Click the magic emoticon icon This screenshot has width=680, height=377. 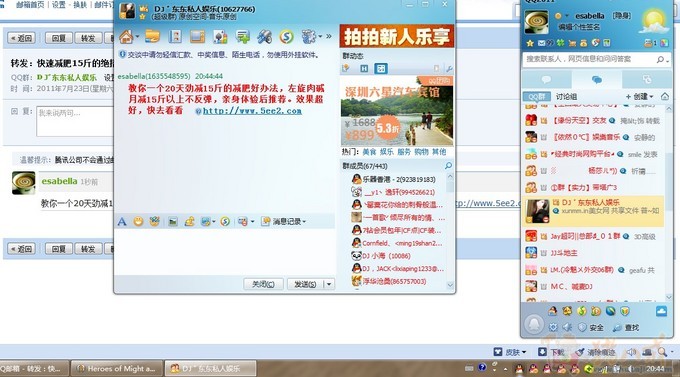coord(154,222)
